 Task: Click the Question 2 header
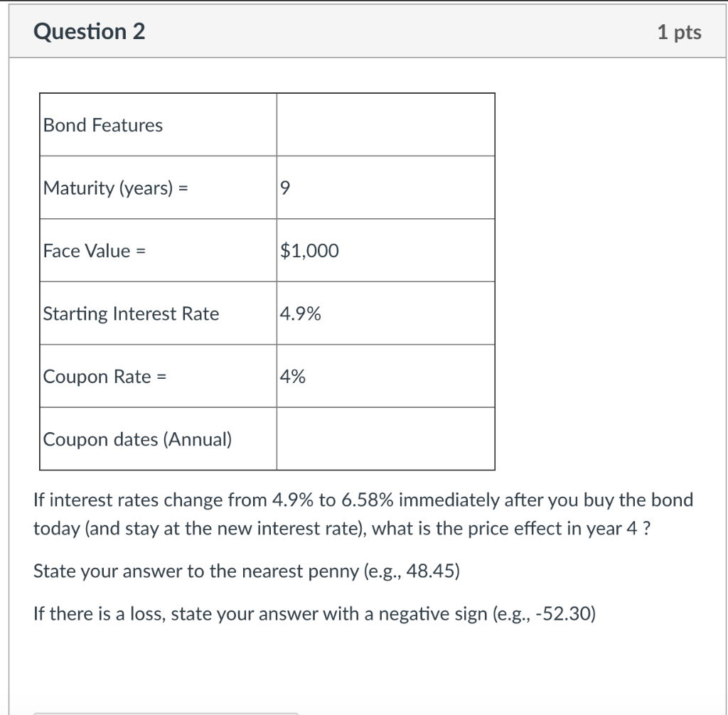[89, 31]
